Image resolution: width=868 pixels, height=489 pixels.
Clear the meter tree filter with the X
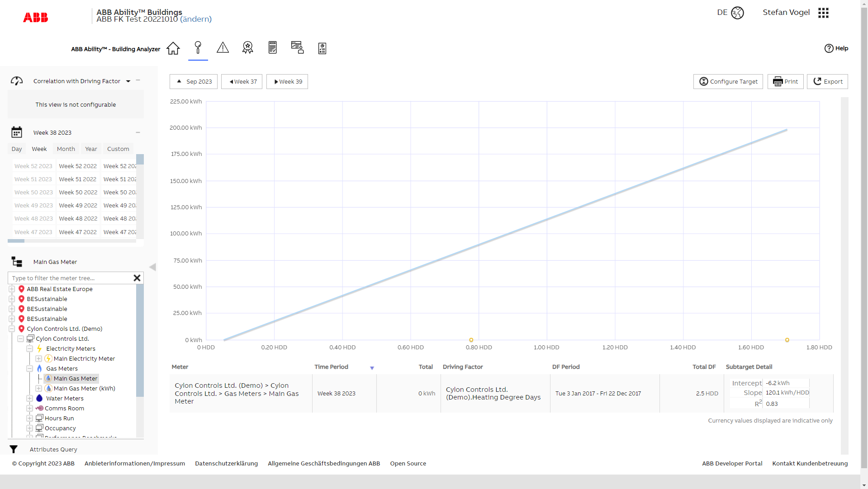(x=137, y=278)
